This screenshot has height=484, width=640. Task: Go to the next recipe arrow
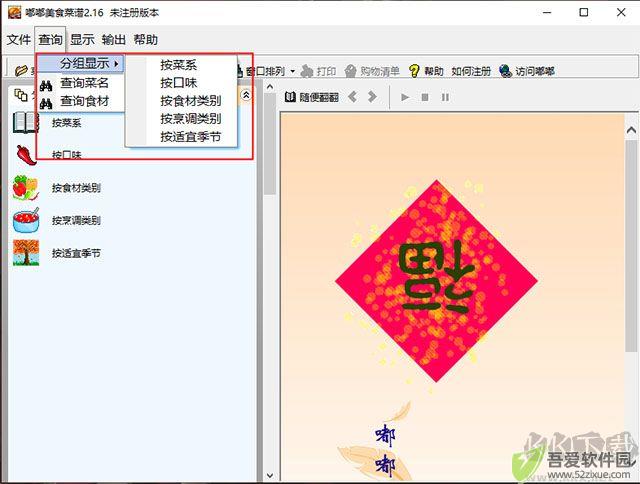(x=372, y=97)
